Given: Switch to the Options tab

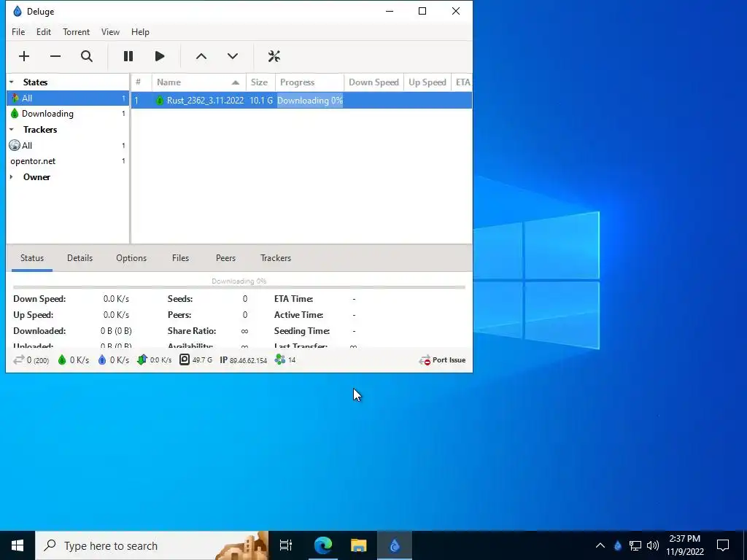Looking at the screenshot, I should (131, 258).
